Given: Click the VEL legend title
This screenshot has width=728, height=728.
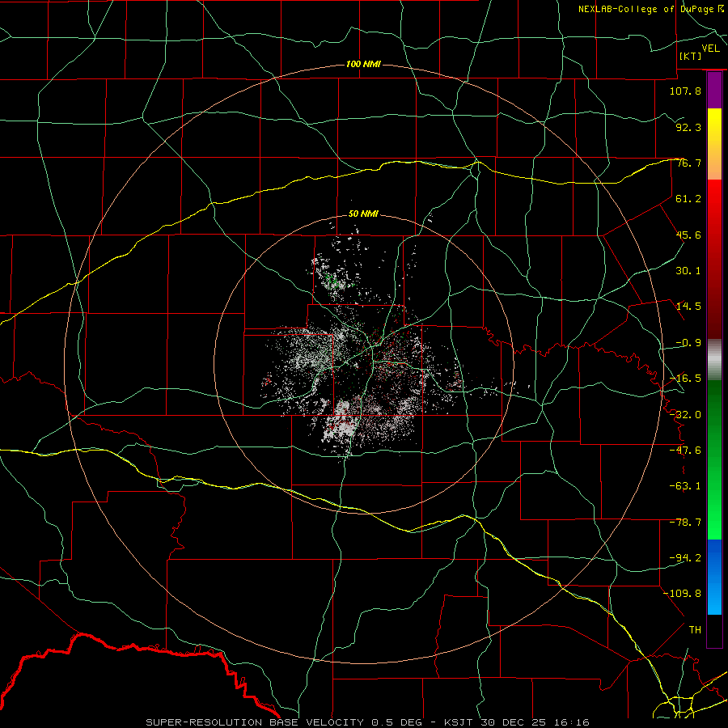Looking at the screenshot, I should 710,48.
